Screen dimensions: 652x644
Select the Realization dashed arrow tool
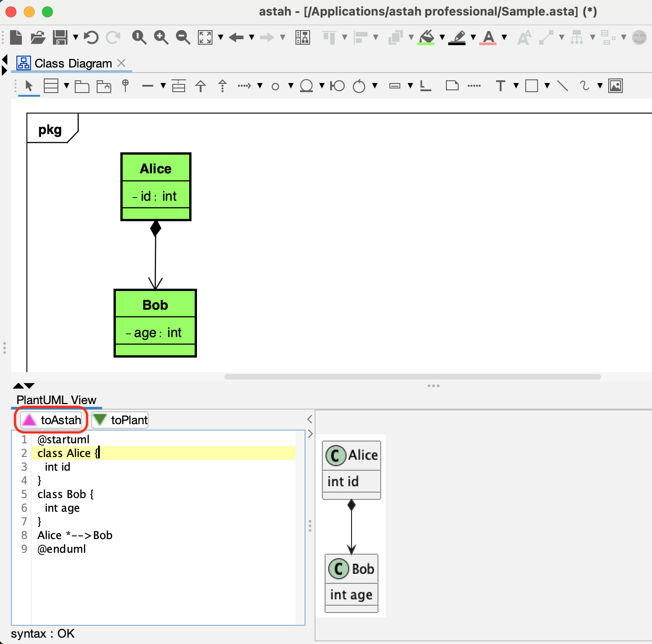(x=223, y=86)
